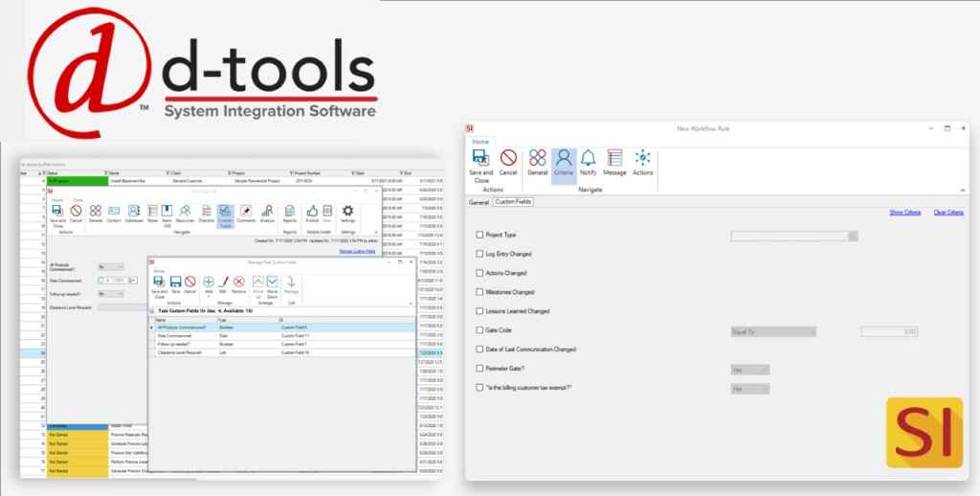The height and width of the screenshot is (496, 980).
Task: Open Clearance Level Required dropdown in Edit Task
Action: 122,307
